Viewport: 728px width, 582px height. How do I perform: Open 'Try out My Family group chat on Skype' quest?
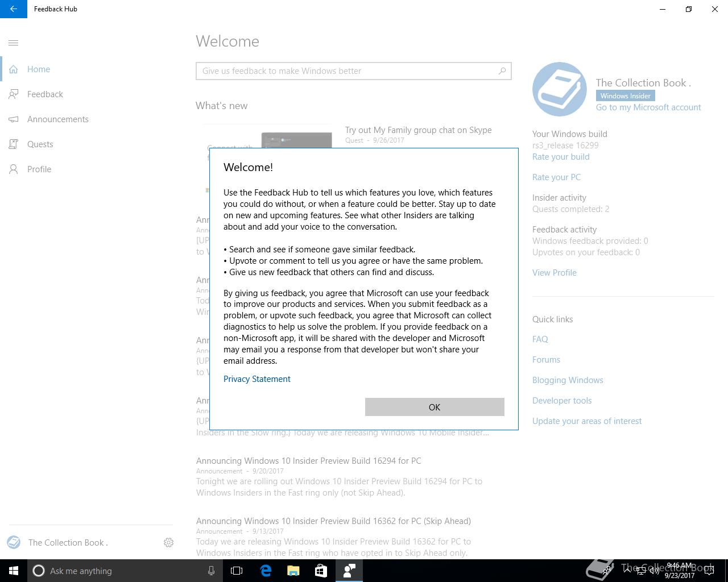click(419, 130)
